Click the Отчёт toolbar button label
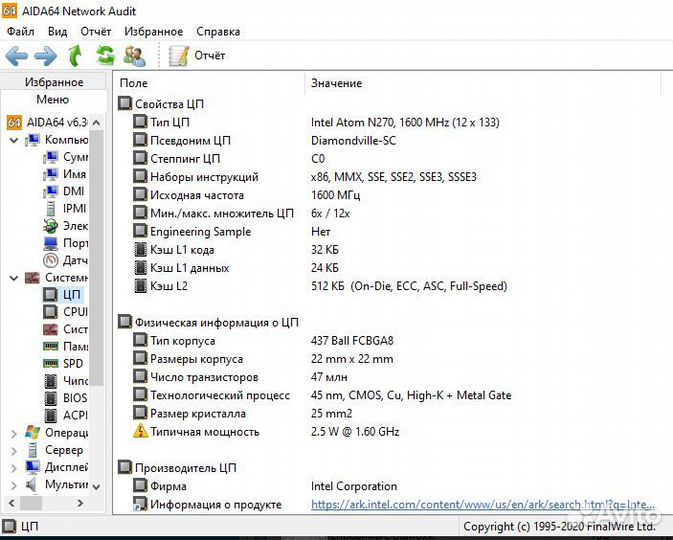The image size is (673, 540). pyautogui.click(x=209, y=55)
